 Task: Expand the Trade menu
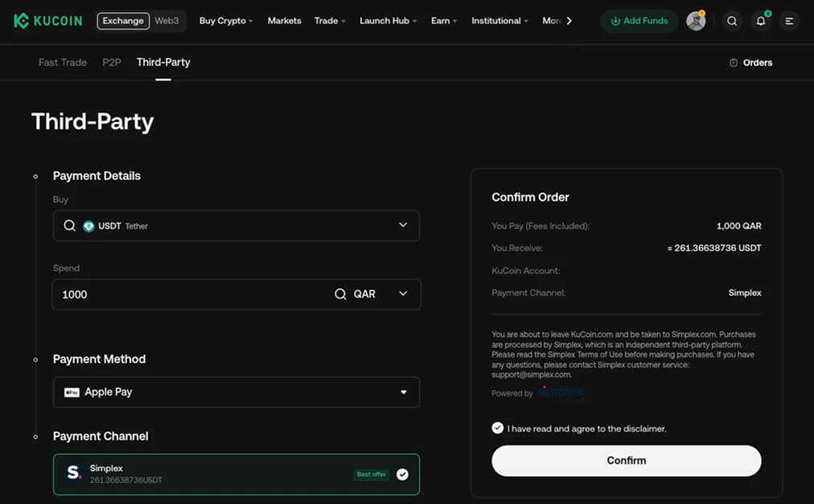click(330, 21)
